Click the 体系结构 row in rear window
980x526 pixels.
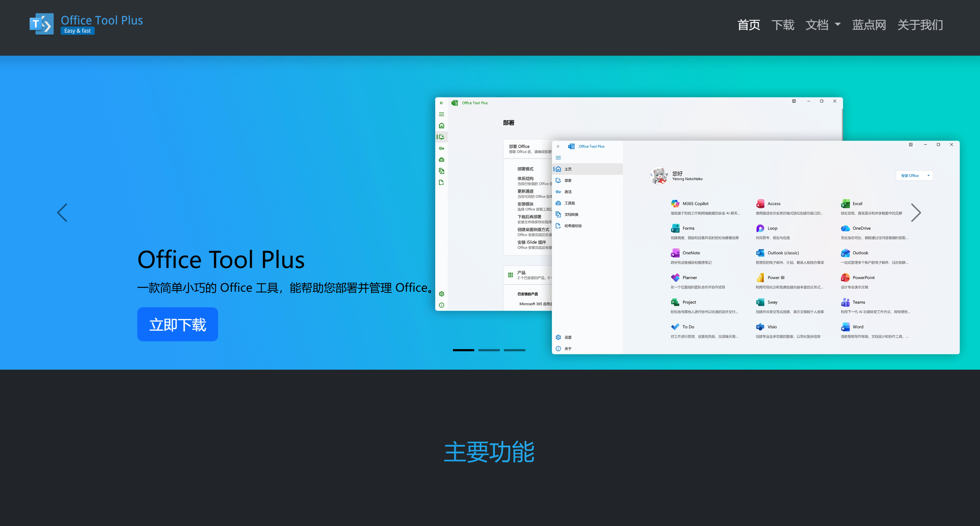[x=534, y=181]
